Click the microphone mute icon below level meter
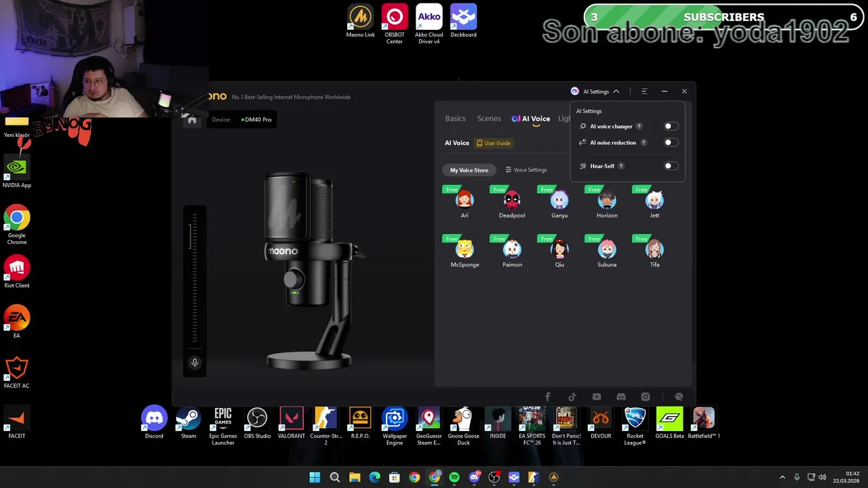This screenshot has width=868, height=488. (x=195, y=363)
